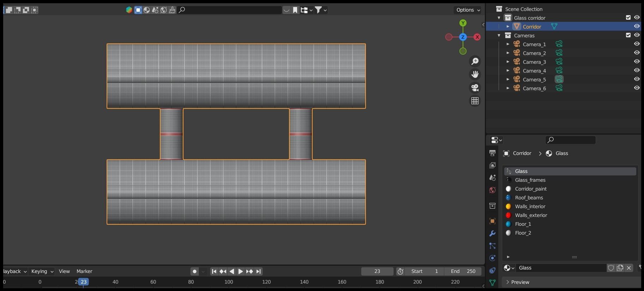Open the viewport Options dropdown
This screenshot has height=291, width=644.
coord(468,10)
